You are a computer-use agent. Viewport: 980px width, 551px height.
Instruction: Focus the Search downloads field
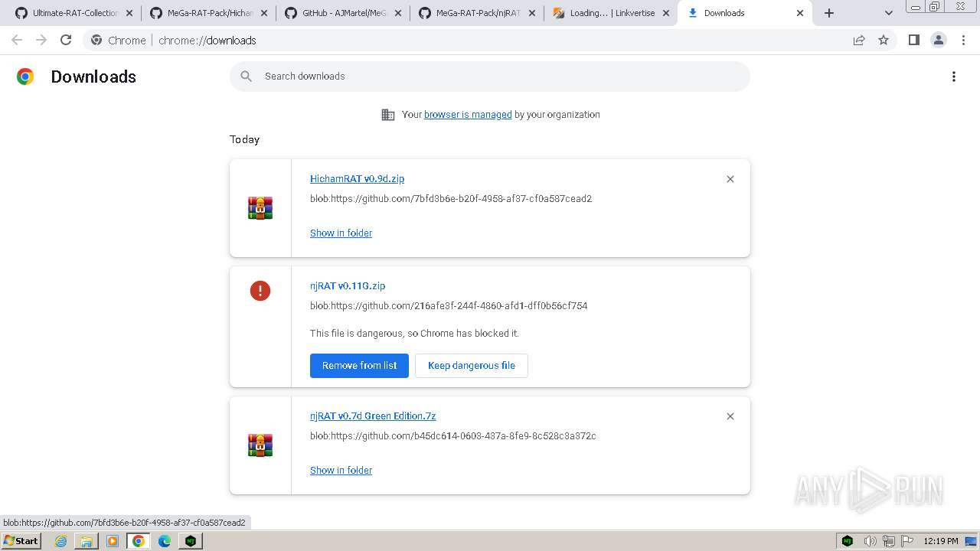(x=490, y=77)
